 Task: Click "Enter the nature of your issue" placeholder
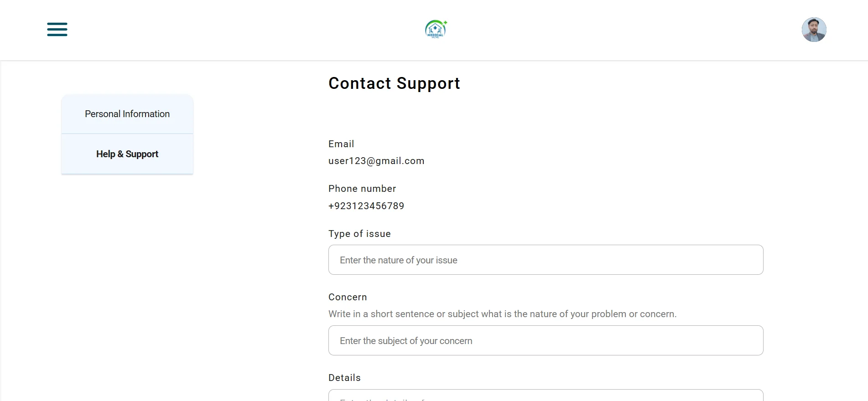399,260
